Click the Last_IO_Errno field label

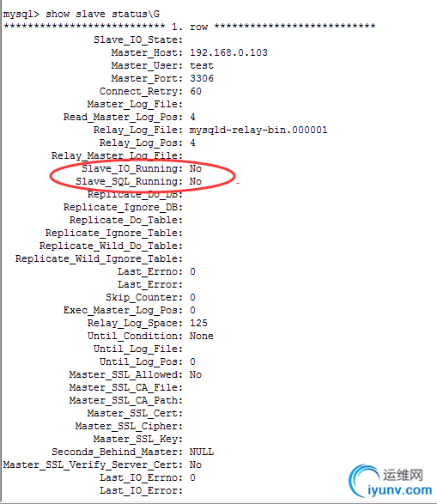point(141,477)
